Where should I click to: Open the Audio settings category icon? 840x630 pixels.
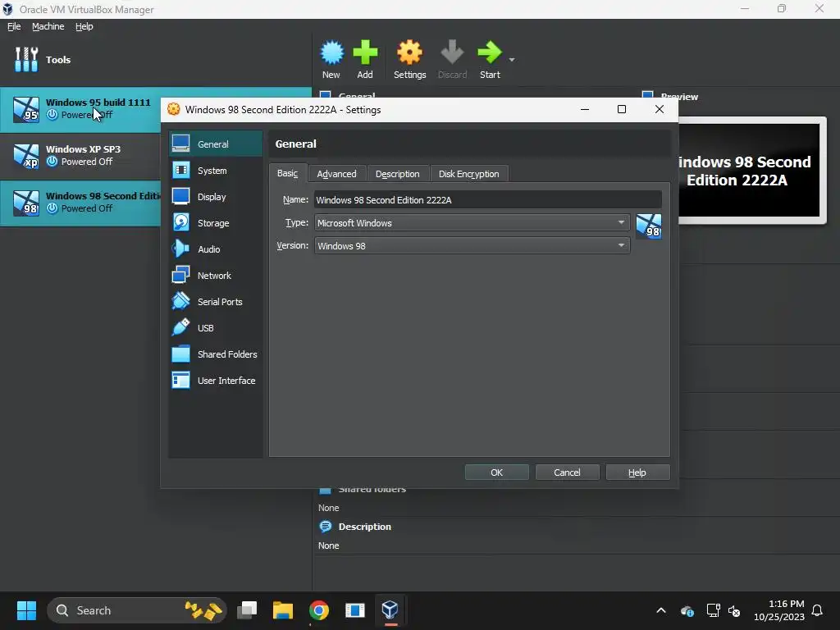(180, 249)
